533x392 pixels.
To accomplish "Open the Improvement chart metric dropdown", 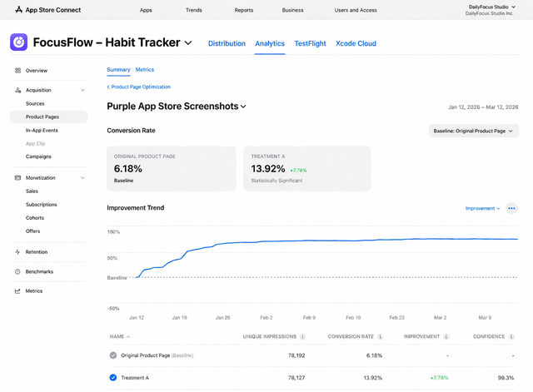I will (483, 208).
